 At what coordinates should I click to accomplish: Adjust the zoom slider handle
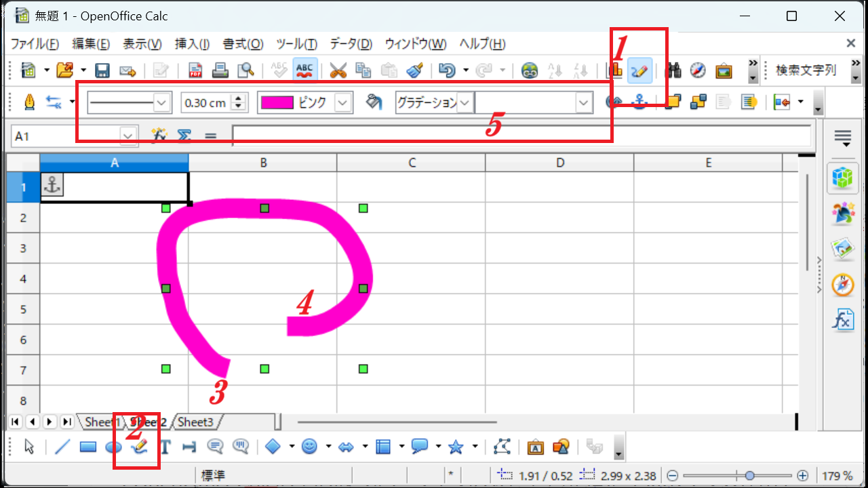[x=749, y=476]
